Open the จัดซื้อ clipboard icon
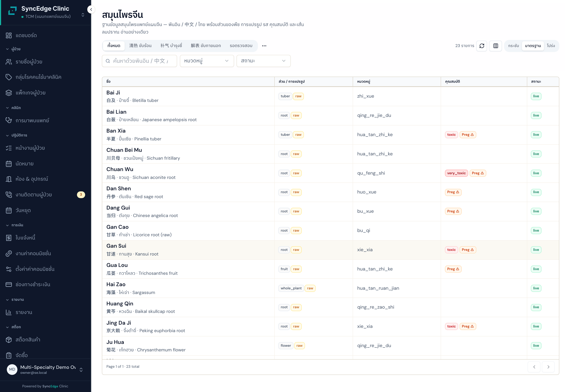The width and height of the screenshot is (570, 392). click(x=9, y=355)
